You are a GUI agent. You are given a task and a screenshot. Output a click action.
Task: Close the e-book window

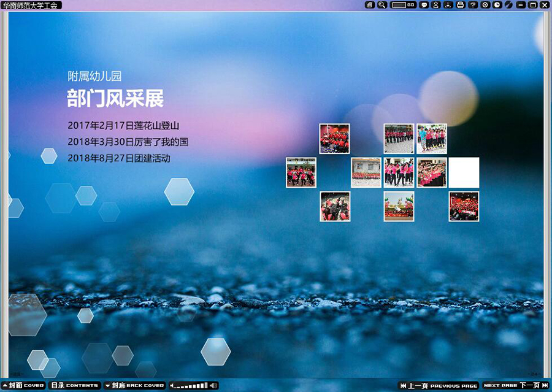[545, 5]
